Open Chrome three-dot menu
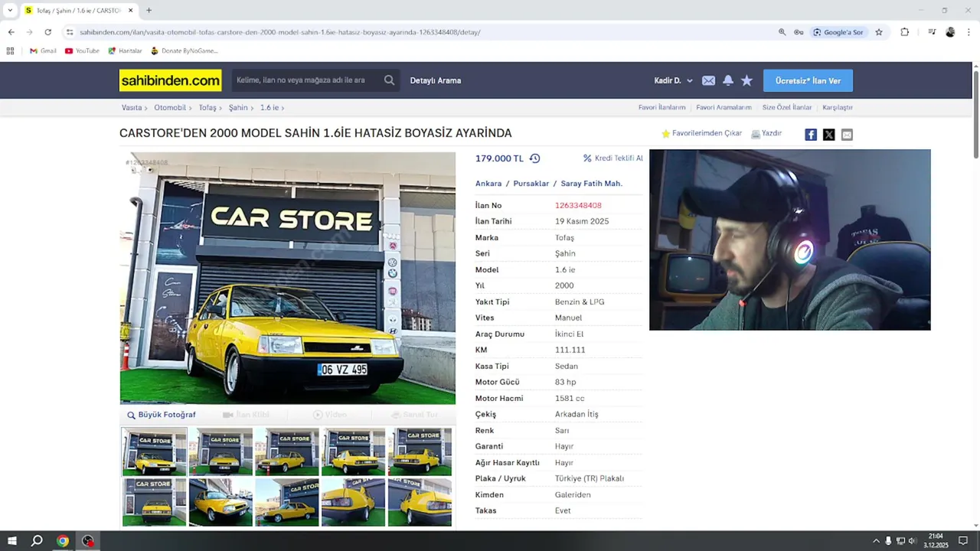 tap(969, 32)
